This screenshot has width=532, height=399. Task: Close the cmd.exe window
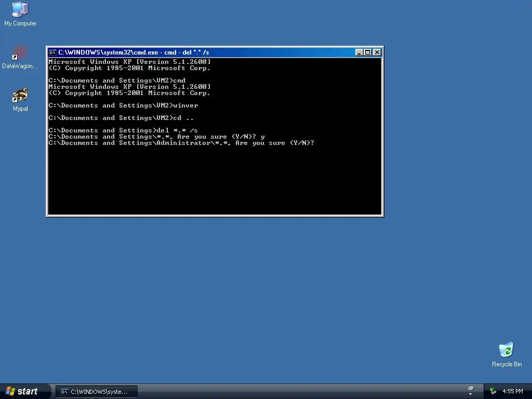click(377, 52)
